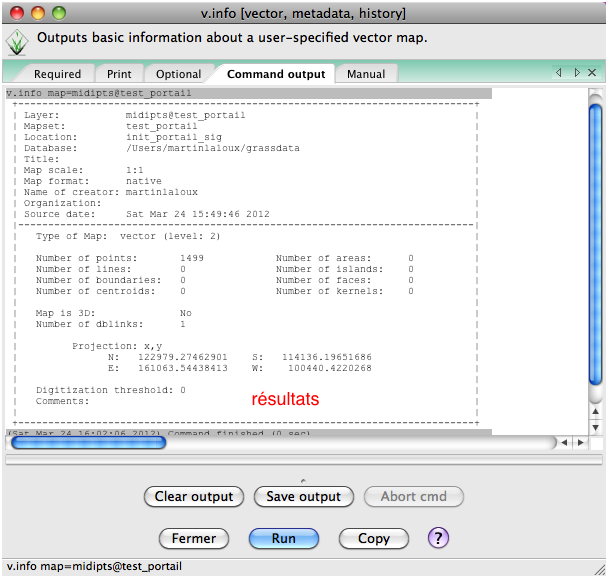608x578 pixels.
Task: Click horizontal scrollbar left arrow
Action: click(565, 442)
